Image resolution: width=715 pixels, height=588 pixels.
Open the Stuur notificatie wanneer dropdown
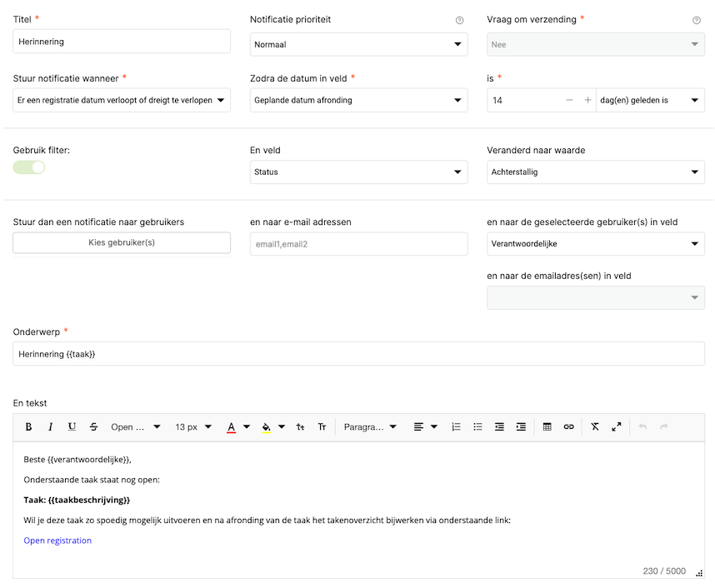pos(122,101)
